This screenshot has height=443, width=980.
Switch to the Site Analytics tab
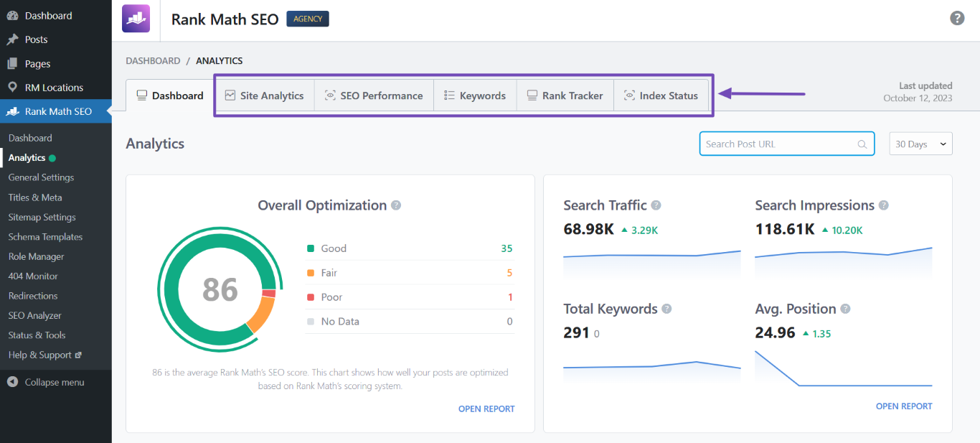click(x=264, y=95)
